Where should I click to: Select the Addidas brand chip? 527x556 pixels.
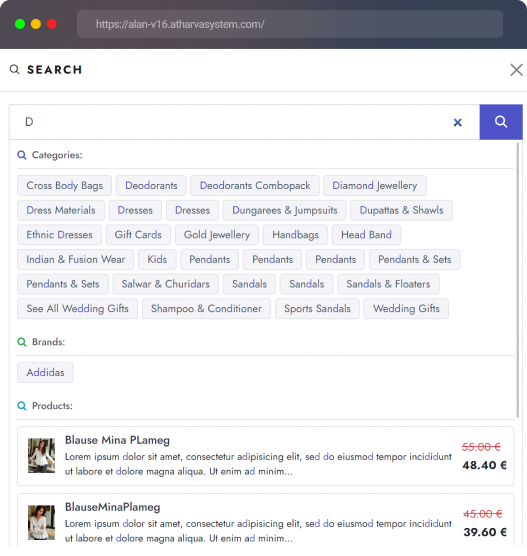pos(45,373)
